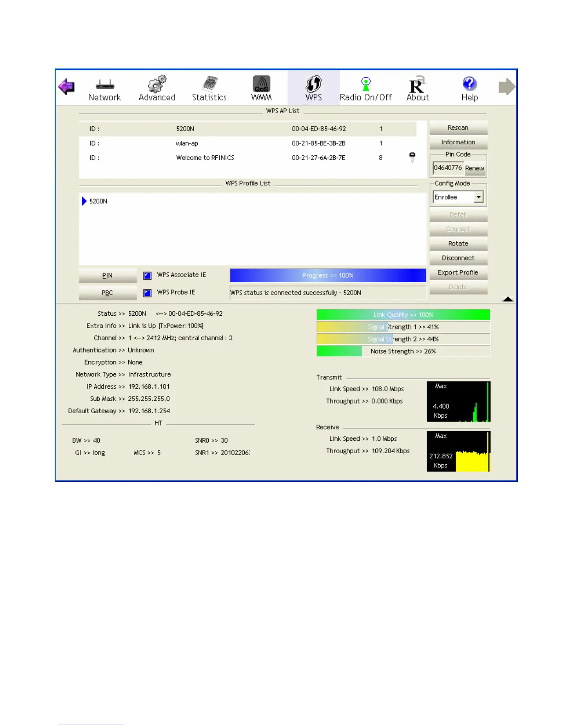The height and width of the screenshot is (728, 563).
Task: Click the Rescan button
Action: click(458, 128)
